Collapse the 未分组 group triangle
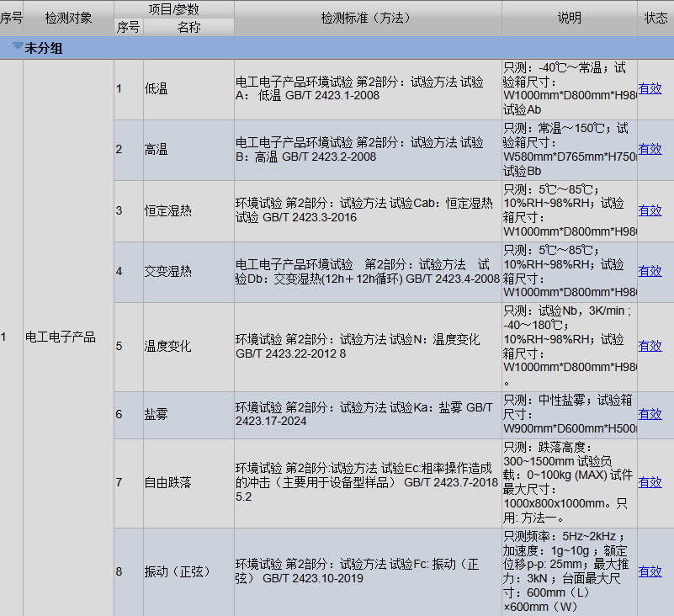Image resolution: width=674 pixels, height=616 pixels. click(17, 48)
